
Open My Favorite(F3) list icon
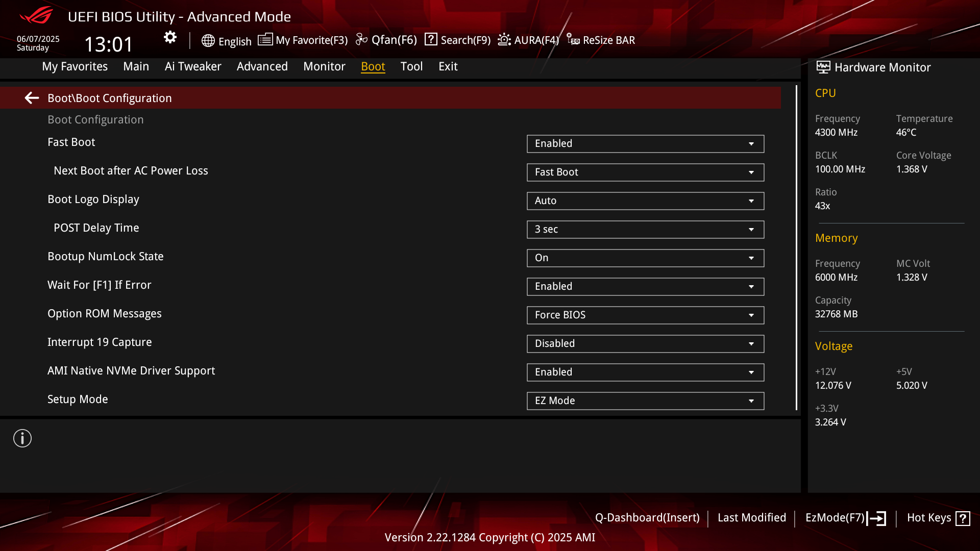[x=265, y=40]
